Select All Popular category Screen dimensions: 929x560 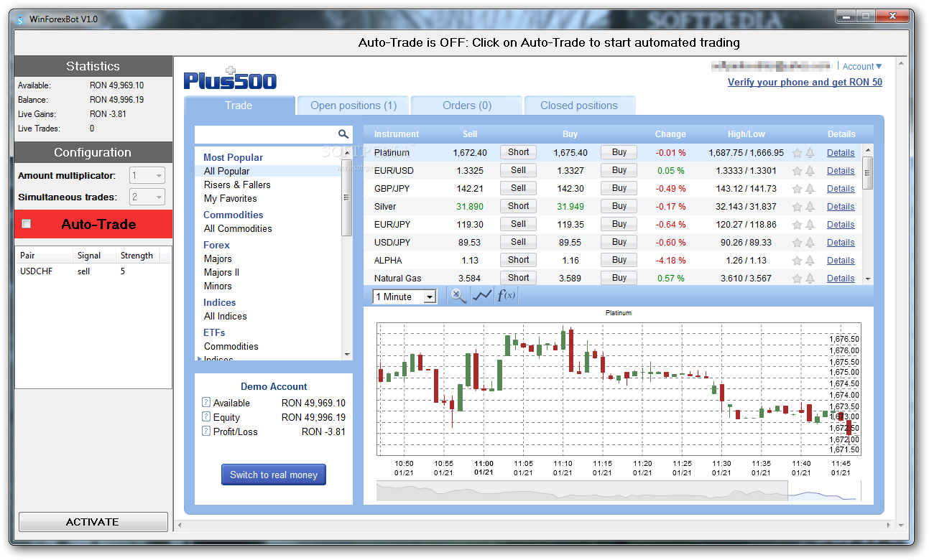[x=227, y=171]
